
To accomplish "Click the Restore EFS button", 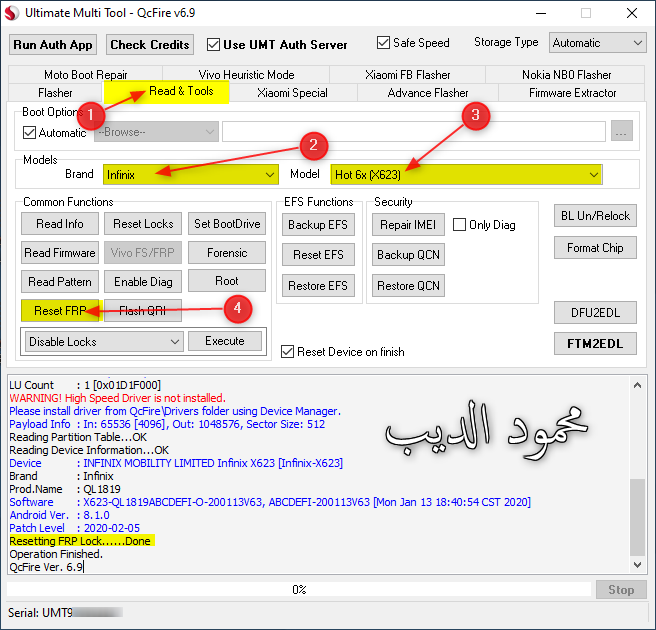I will pos(318,286).
